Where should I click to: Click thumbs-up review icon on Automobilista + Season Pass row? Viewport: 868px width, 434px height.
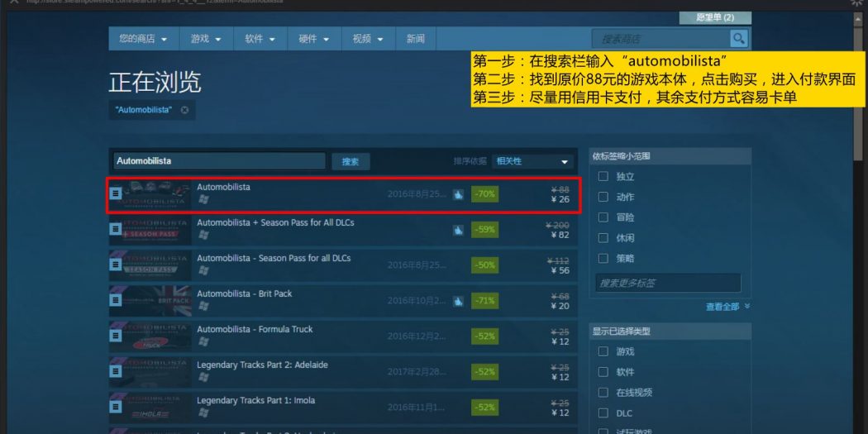458,230
